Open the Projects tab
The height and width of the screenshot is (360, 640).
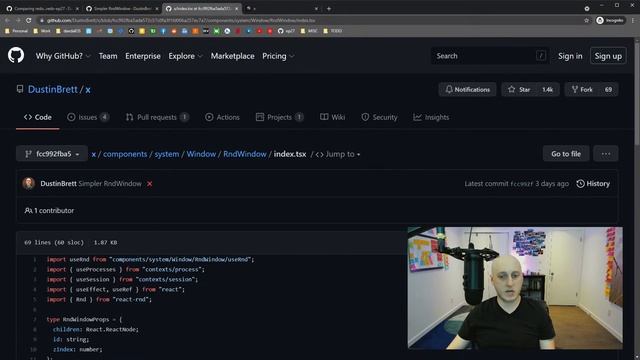coord(280,117)
